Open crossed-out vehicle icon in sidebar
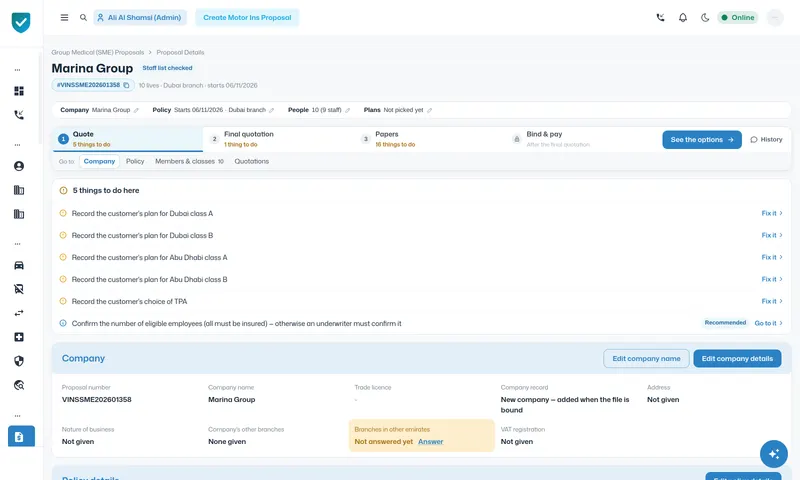The height and width of the screenshot is (480, 800). [19, 289]
